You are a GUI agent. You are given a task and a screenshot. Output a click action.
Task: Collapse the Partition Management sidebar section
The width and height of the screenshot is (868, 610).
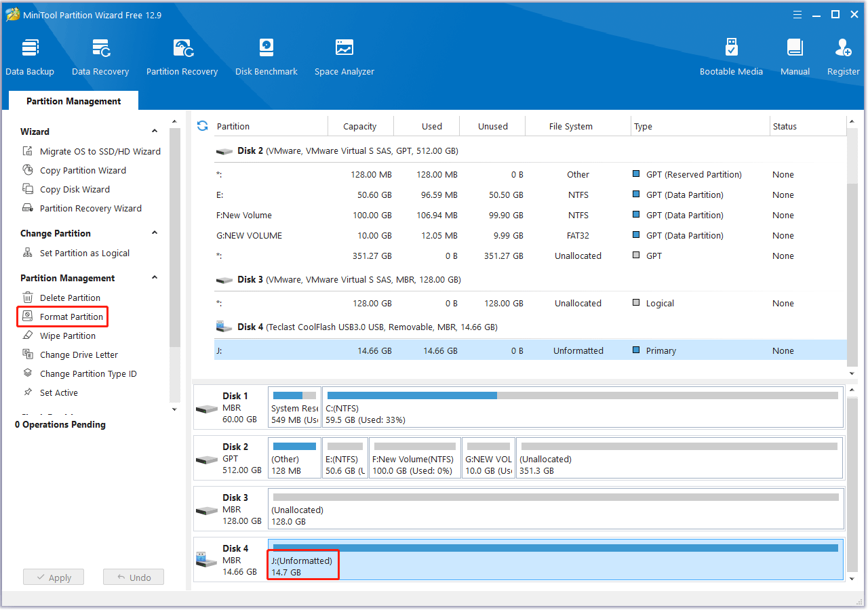click(x=155, y=278)
